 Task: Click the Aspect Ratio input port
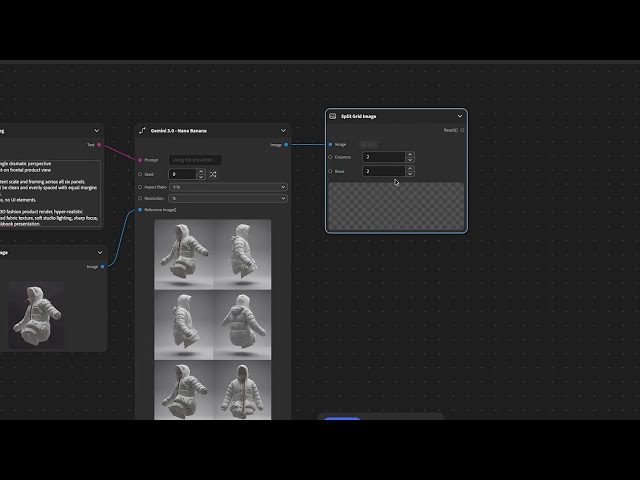pos(140,187)
